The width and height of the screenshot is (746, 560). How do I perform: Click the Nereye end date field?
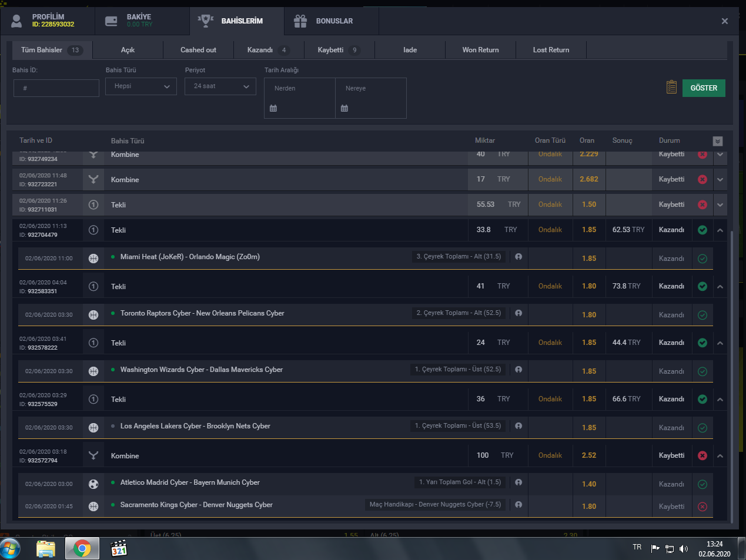[371, 98]
